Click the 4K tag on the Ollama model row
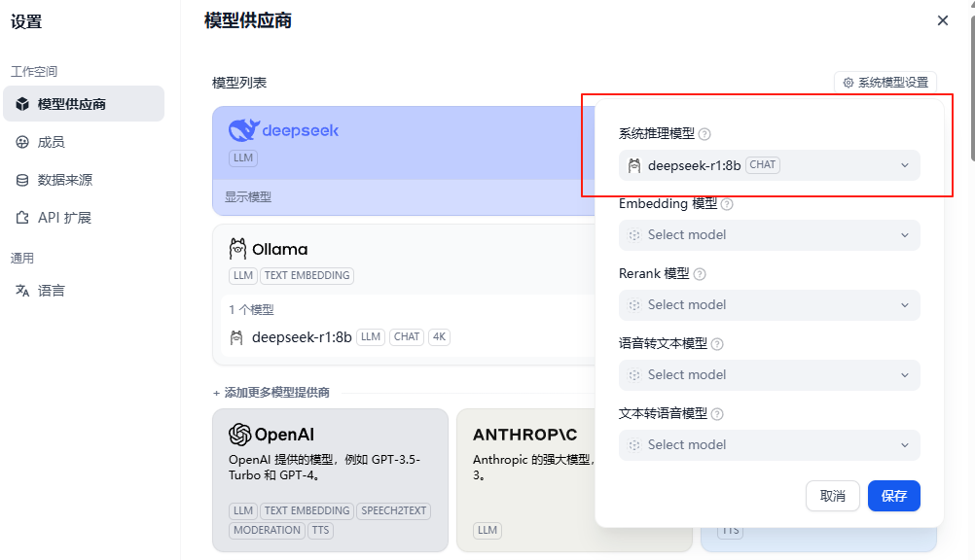The image size is (975, 560). 439,336
